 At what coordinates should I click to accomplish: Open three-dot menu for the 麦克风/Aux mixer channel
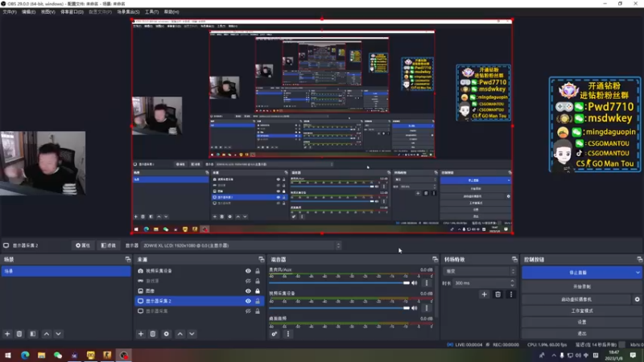427,283
